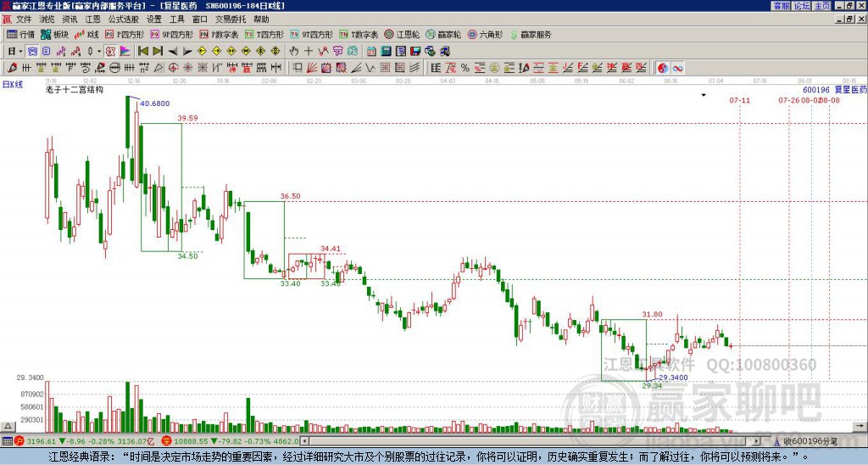The width and height of the screenshot is (868, 465).
Task: Select the crosshair cursor tool
Action: click(x=309, y=51)
